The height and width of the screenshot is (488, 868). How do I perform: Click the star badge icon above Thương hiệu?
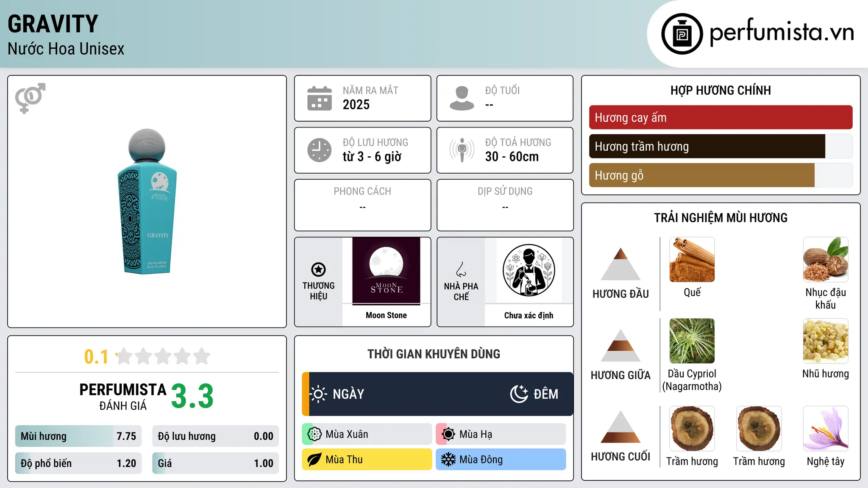(318, 269)
